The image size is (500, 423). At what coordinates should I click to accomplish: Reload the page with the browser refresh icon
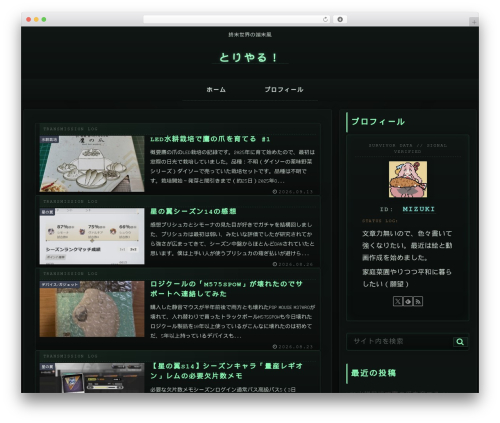click(x=325, y=19)
